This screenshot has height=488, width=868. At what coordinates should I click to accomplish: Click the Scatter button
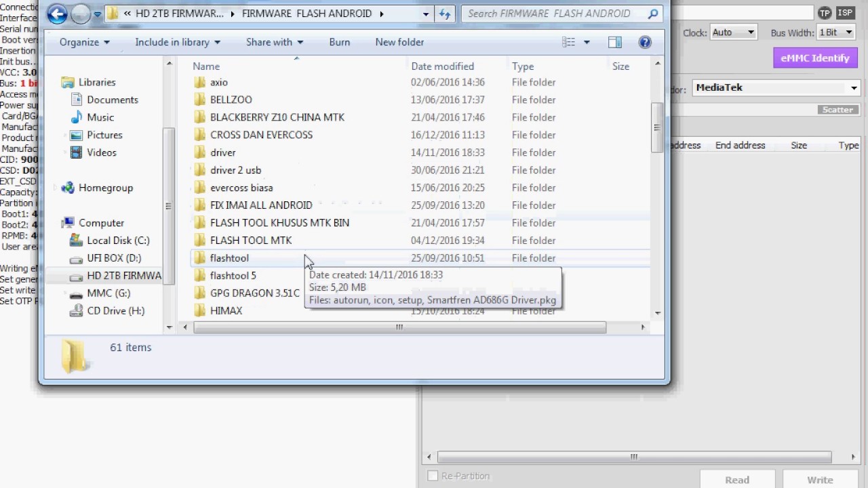837,110
